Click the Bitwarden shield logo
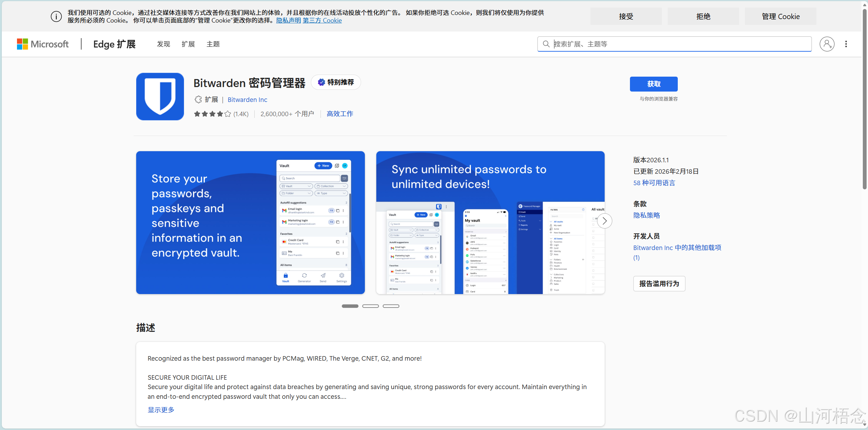 click(x=160, y=96)
